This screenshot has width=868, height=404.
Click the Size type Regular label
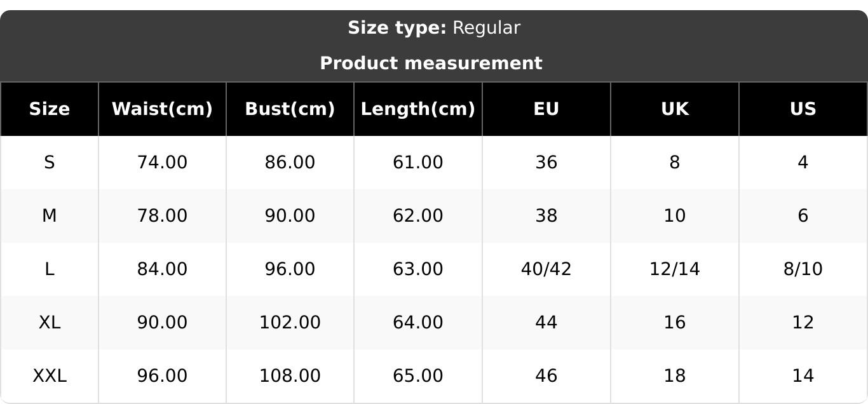click(x=434, y=28)
